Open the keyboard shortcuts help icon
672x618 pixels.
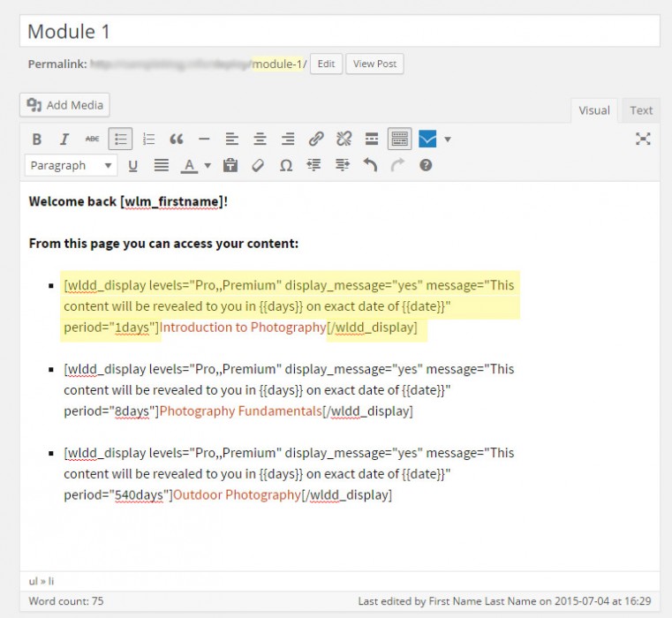pos(426,165)
